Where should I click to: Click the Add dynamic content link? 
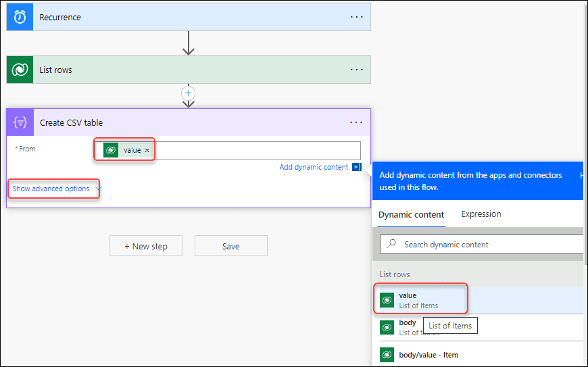[314, 167]
